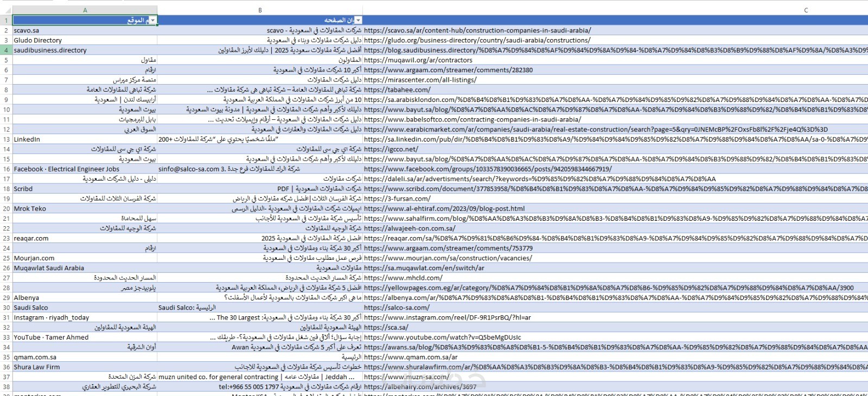This screenshot has width=868, height=396.
Task: Click title cell beginning with '200+'
Action: pos(260,139)
